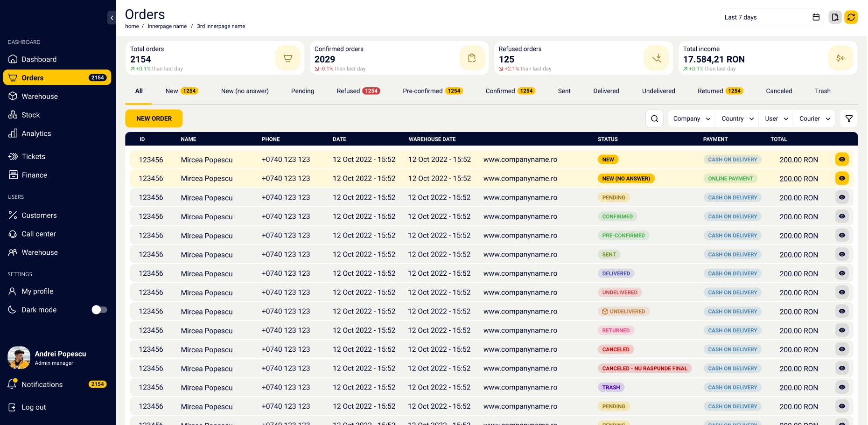
Task: Open the filter funnel icon
Action: (849, 118)
